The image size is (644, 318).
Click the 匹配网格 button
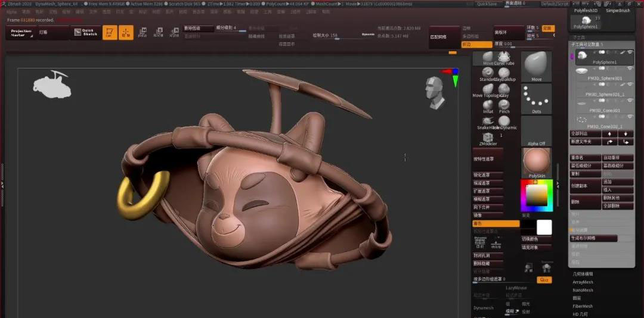pyautogui.click(x=444, y=37)
